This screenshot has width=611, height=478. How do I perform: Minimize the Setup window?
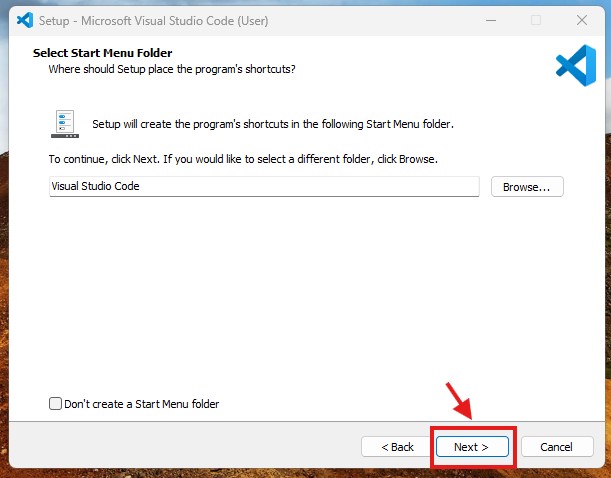point(490,20)
